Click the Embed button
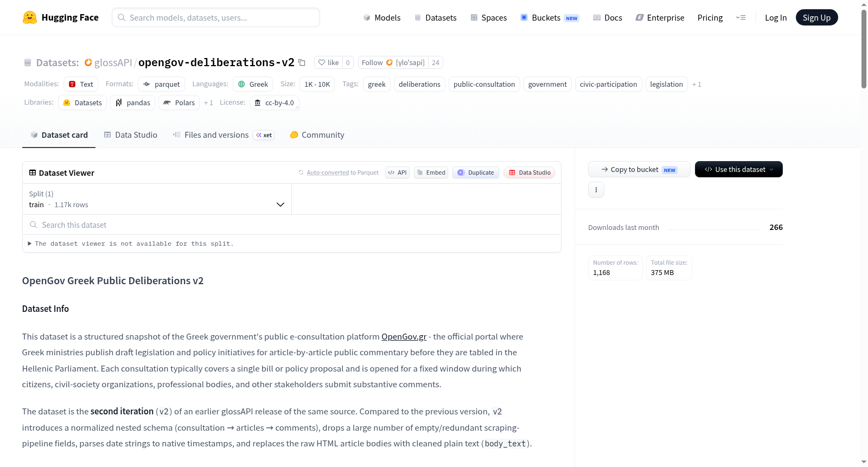Image resolution: width=868 pixels, height=467 pixels. point(431,172)
